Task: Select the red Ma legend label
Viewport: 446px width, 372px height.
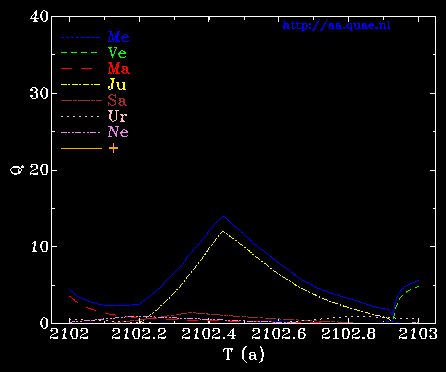Action: tap(119, 69)
